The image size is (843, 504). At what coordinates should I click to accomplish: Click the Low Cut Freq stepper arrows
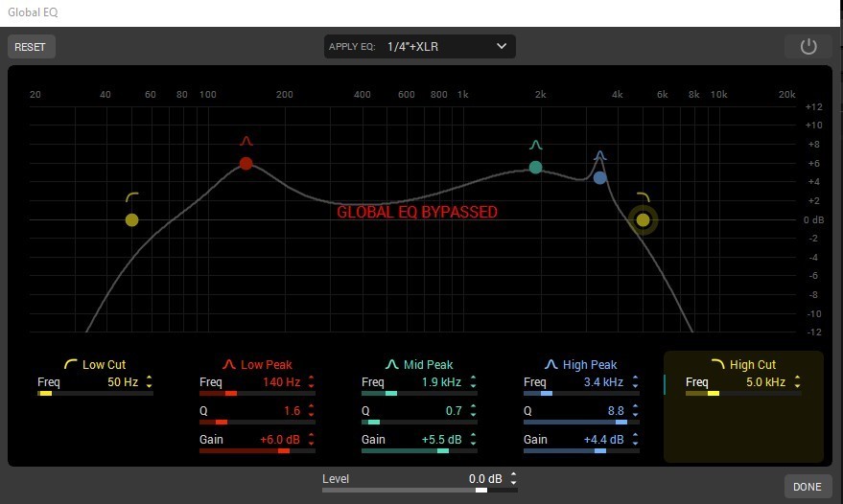coord(149,382)
